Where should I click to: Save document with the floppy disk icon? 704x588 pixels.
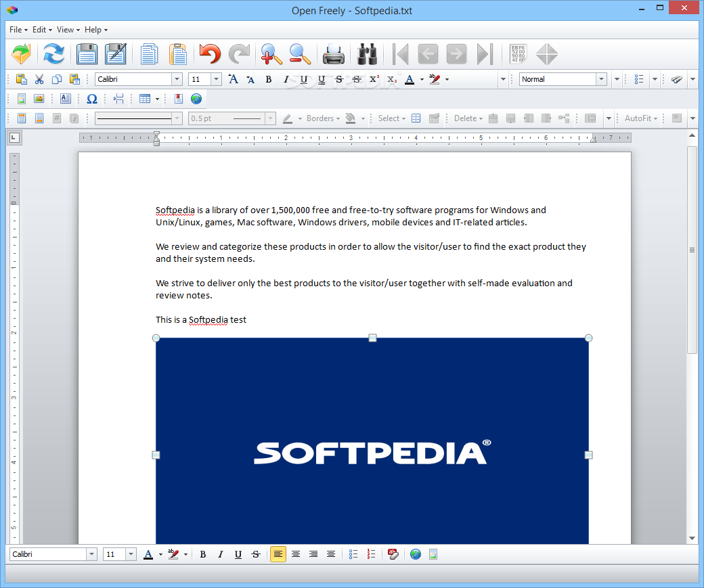click(x=87, y=54)
